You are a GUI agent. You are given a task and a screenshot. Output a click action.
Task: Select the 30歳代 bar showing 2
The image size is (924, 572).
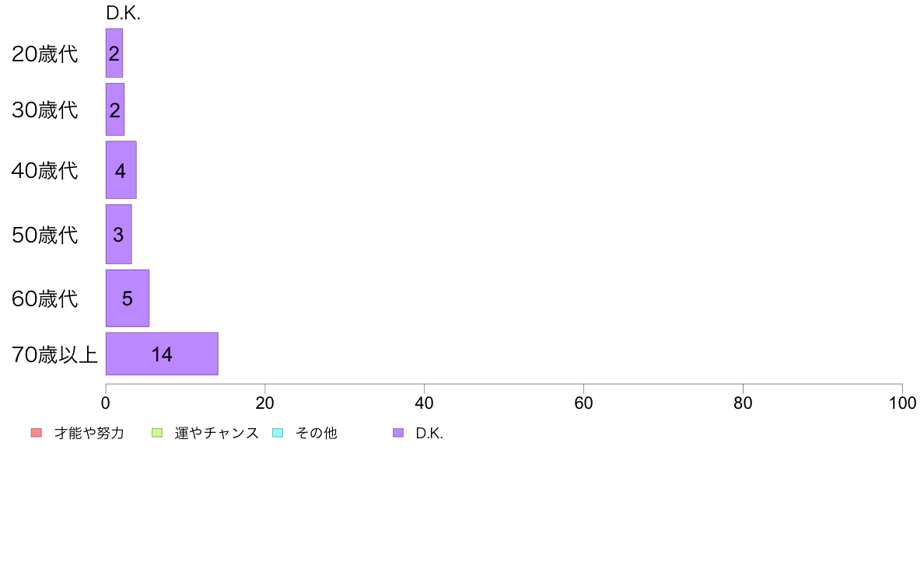tap(115, 110)
